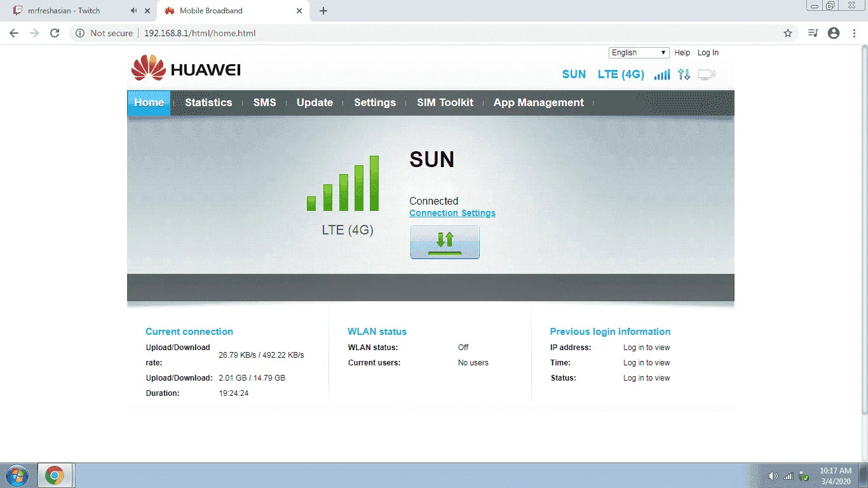
Task: Open the media control icon in Chrome toolbar
Action: (x=813, y=33)
